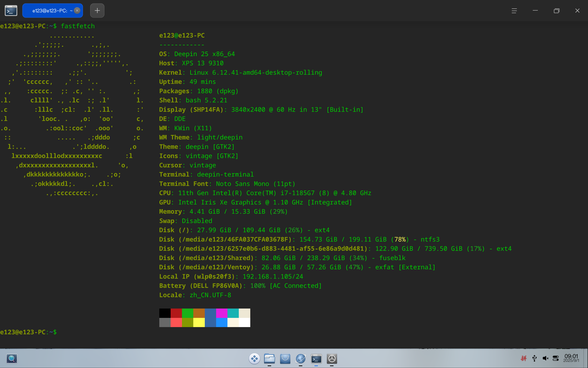The image size is (588, 368).
Task: Select the e123@e123-PC terminal tab
Action: [53, 10]
